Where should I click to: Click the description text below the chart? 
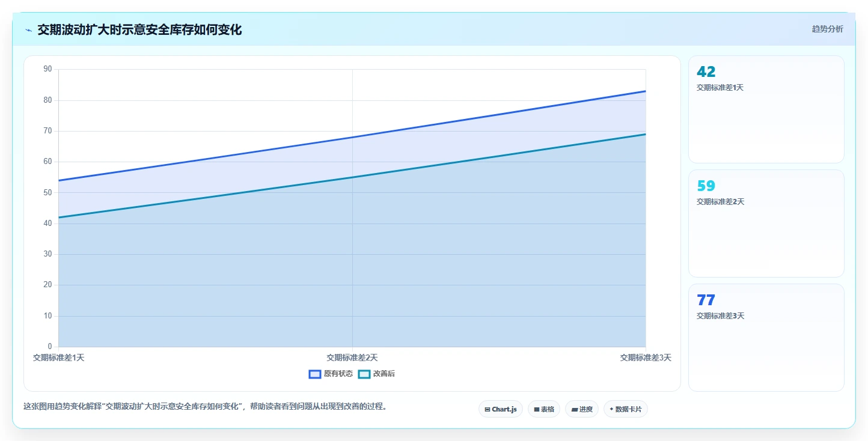pyautogui.click(x=207, y=406)
